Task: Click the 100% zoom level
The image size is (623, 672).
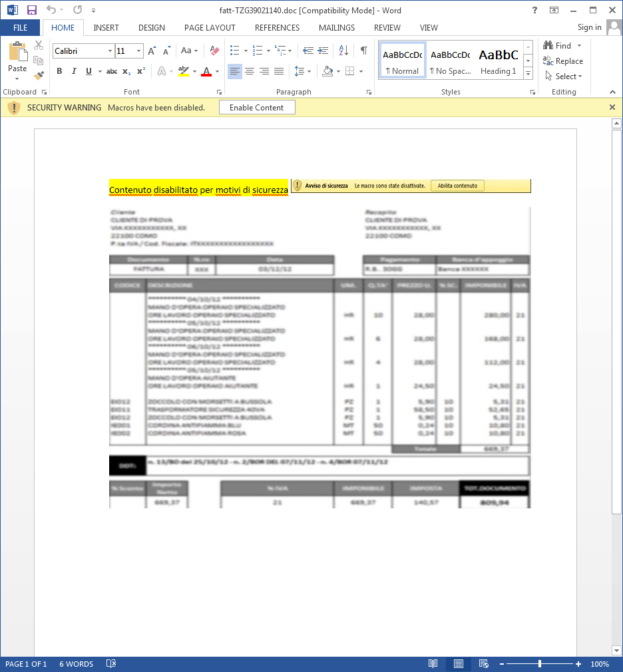Action: point(600,664)
